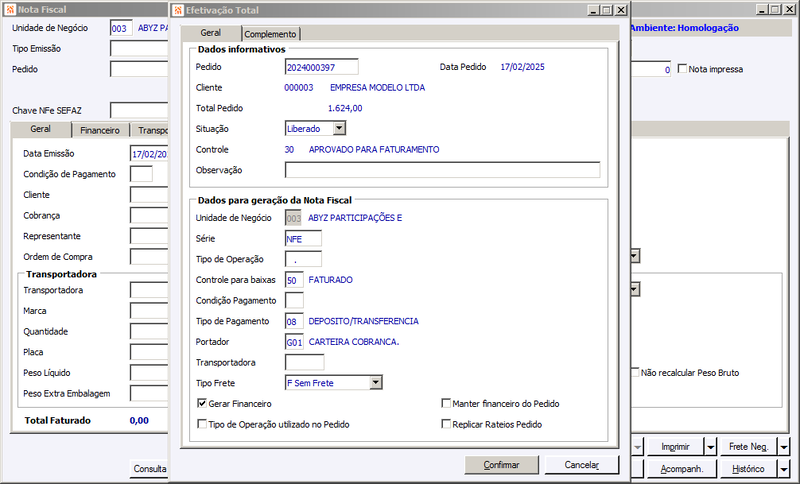The width and height of the screenshot is (800, 484).
Task: Click the Efetivação Total window title icon
Action: tap(178, 10)
